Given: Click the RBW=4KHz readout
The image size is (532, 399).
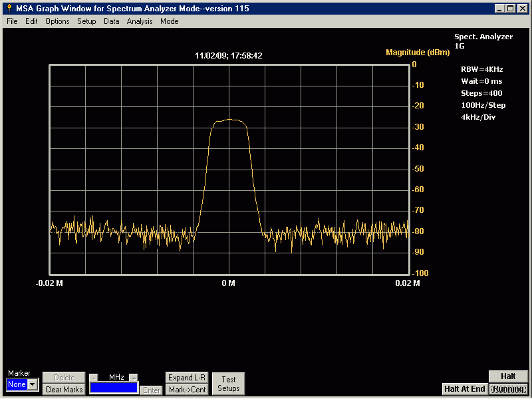Looking at the screenshot, I should click(x=481, y=69).
